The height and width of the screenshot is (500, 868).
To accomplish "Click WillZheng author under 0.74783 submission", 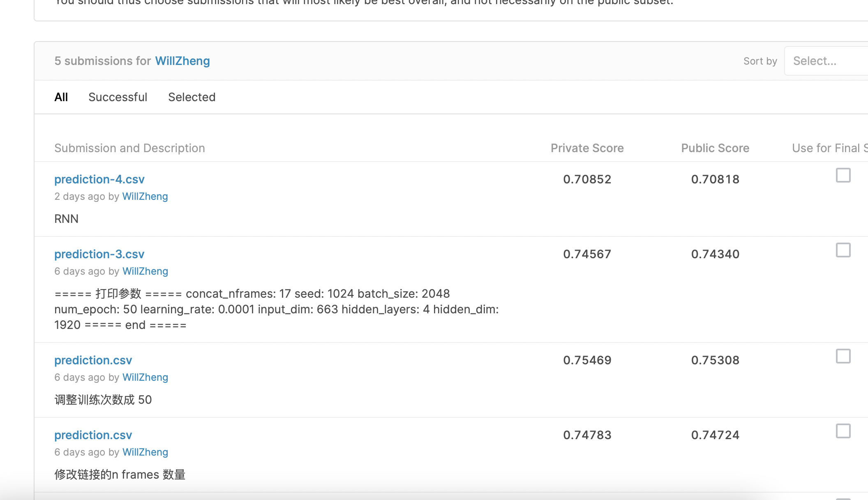I will [145, 452].
